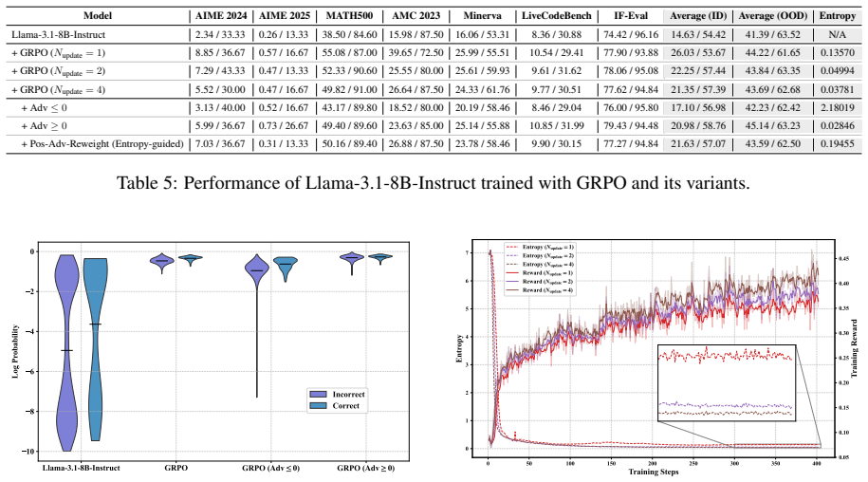Click the cell '2.34 / 33.33'

[x=220, y=34]
